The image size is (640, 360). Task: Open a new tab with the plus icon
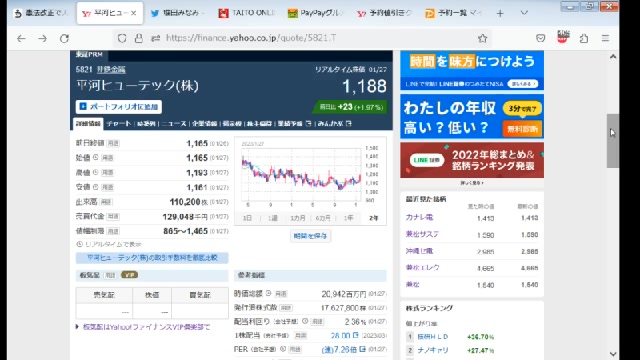tap(500, 13)
